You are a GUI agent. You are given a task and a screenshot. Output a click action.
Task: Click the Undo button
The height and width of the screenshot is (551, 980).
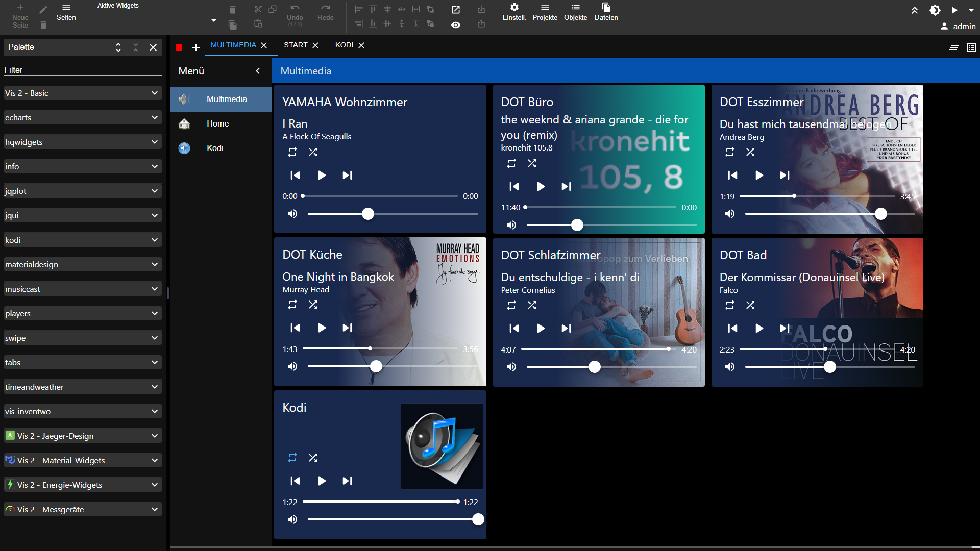[x=295, y=15]
